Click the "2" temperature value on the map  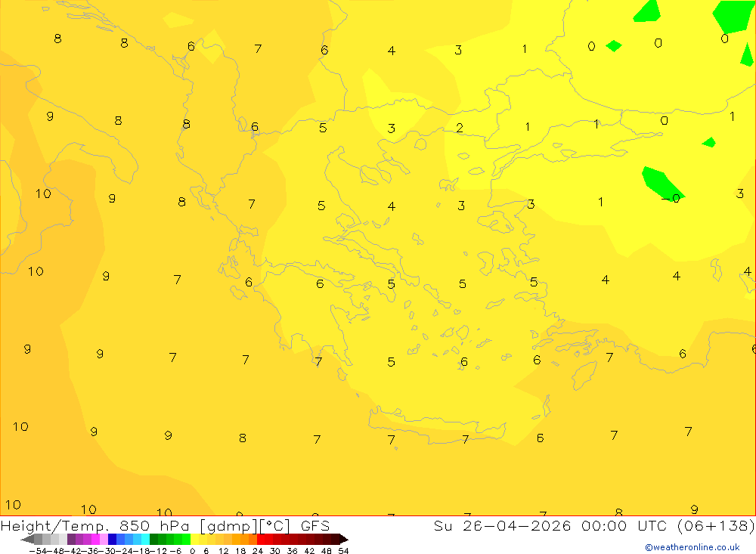click(x=460, y=128)
